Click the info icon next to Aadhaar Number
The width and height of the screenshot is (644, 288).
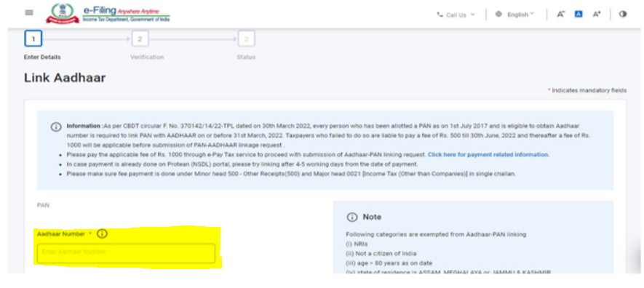point(102,234)
